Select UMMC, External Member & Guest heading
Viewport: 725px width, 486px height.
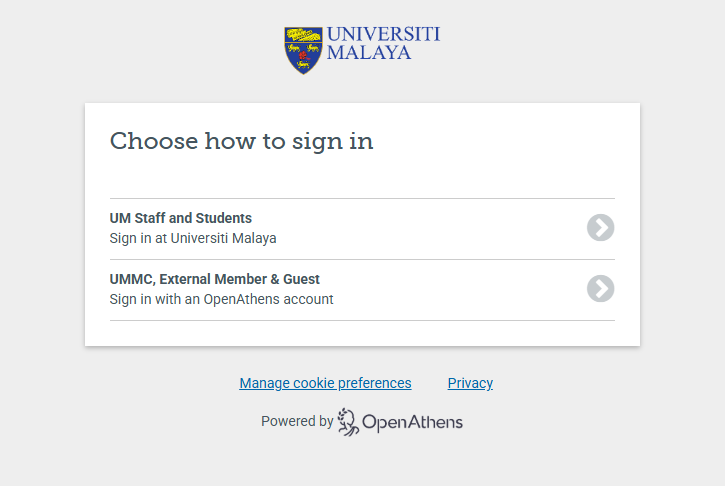215,279
